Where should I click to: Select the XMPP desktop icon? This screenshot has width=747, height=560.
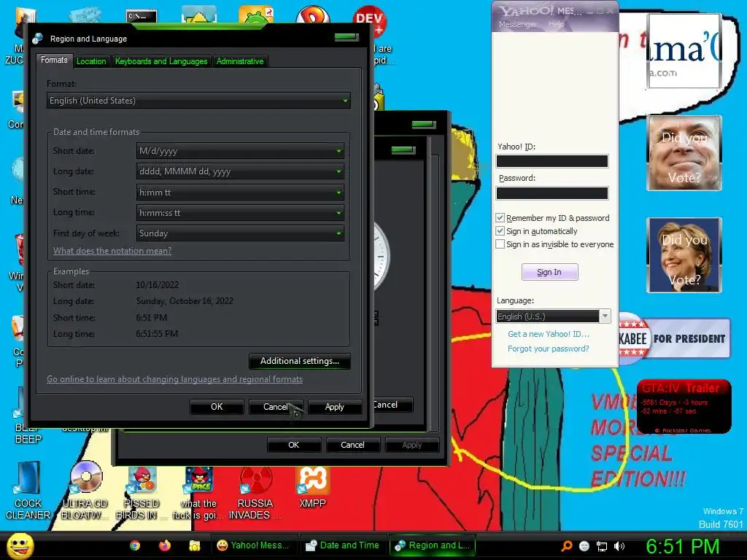tap(312, 486)
